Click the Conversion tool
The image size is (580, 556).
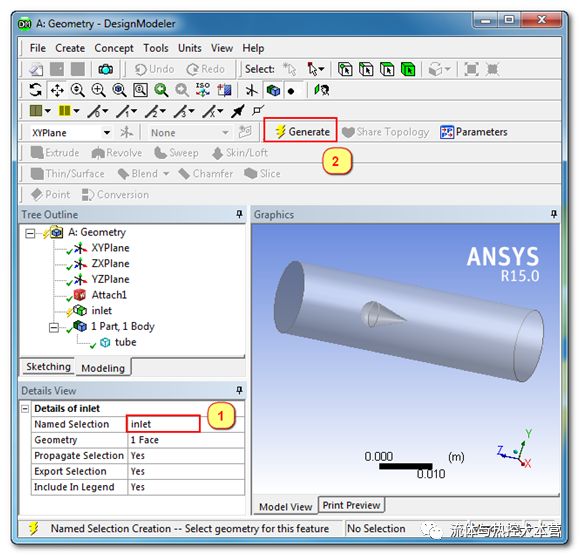[x=115, y=194]
